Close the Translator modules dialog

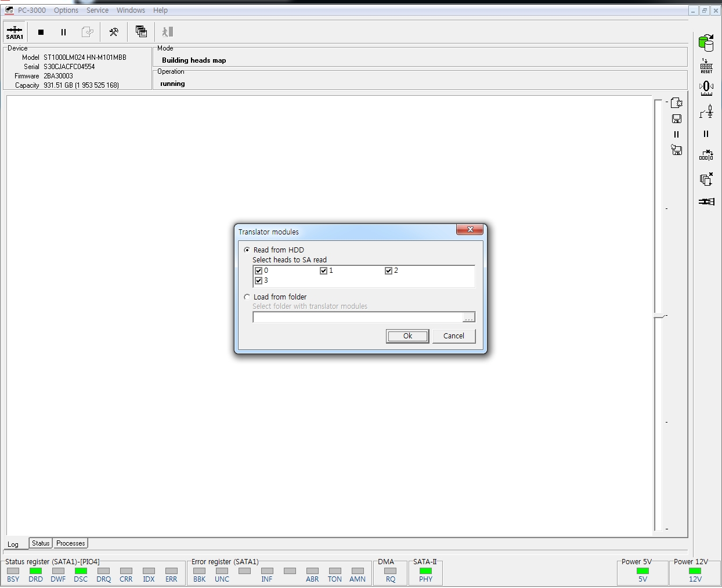click(470, 229)
